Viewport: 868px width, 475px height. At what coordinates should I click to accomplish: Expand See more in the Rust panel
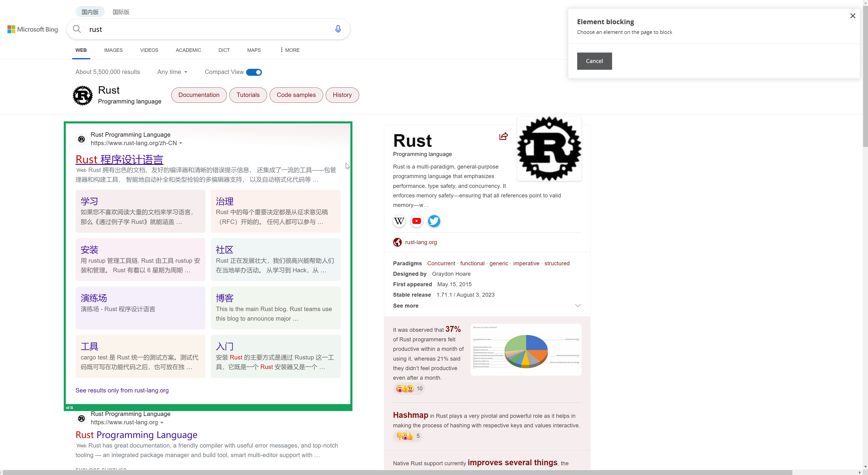pos(405,306)
